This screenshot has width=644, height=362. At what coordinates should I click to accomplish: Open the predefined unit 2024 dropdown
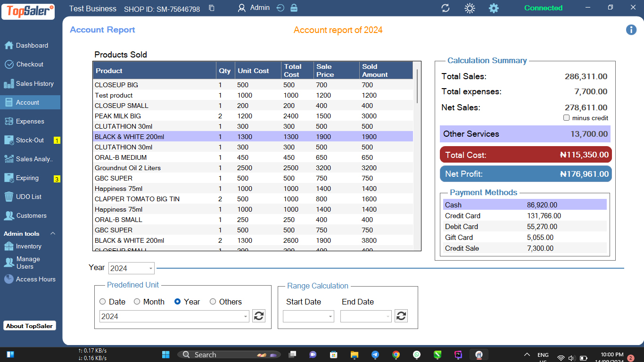click(174, 316)
